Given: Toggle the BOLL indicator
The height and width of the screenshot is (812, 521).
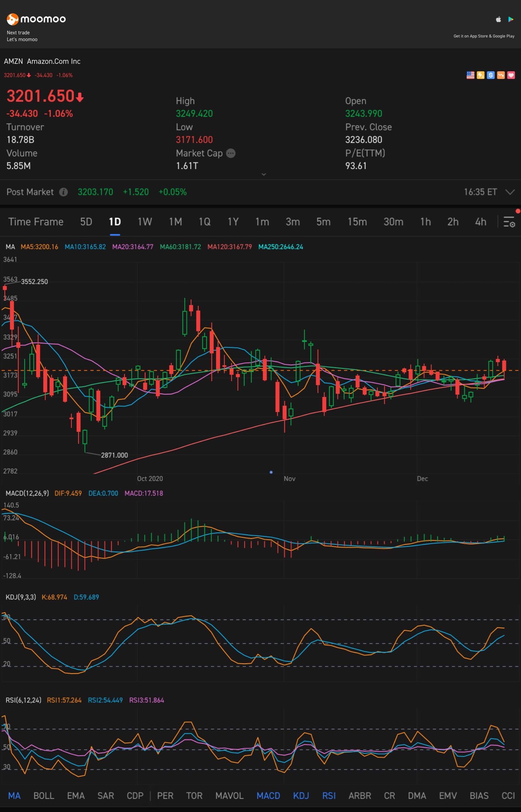Looking at the screenshot, I should click(44, 796).
